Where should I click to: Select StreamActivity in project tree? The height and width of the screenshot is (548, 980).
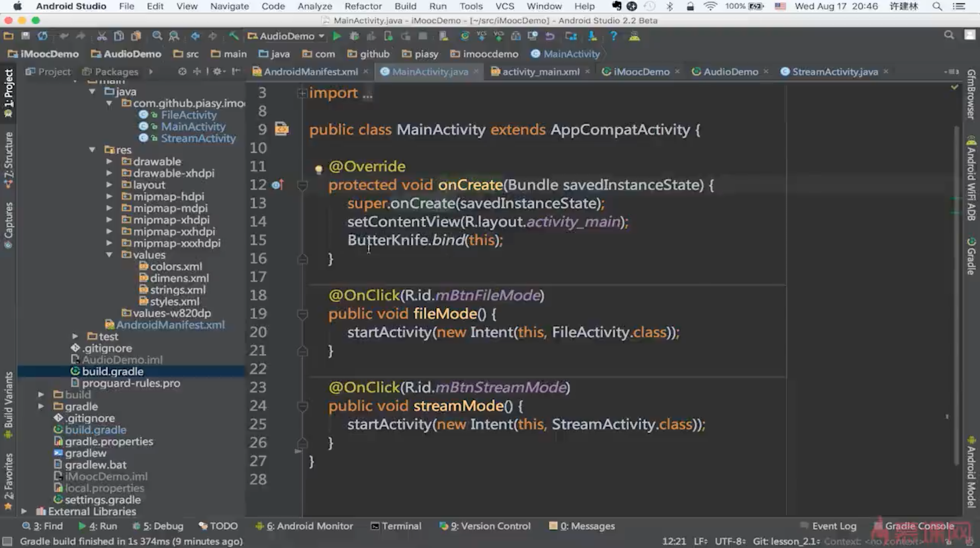[x=198, y=138]
